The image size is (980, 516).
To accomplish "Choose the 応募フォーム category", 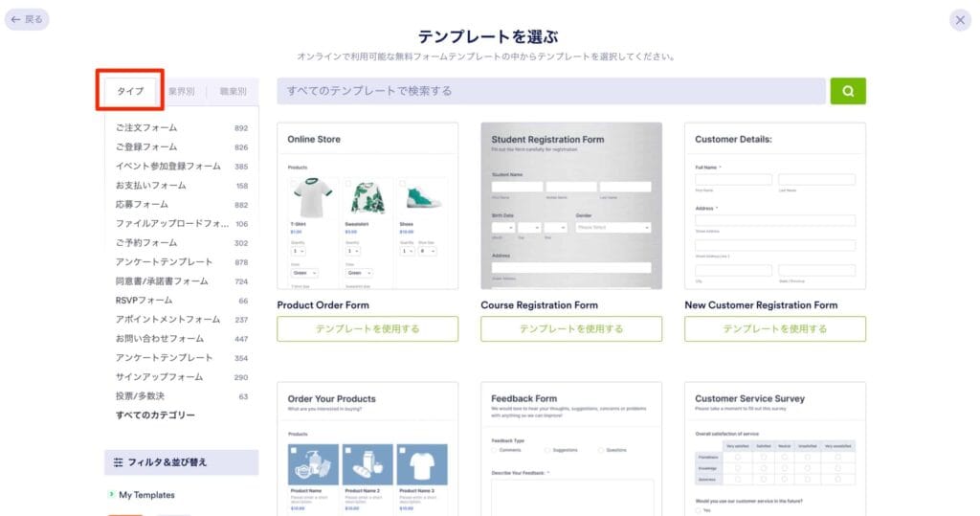I will (x=181, y=205).
